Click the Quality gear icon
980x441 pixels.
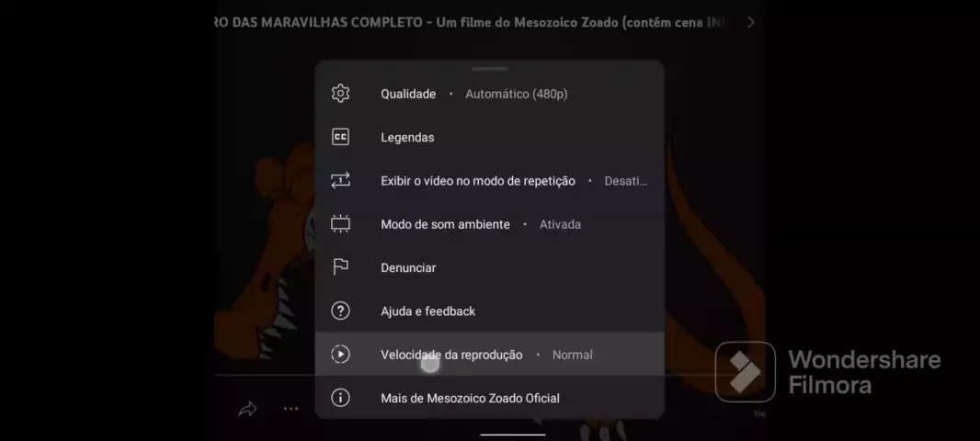pyautogui.click(x=340, y=94)
